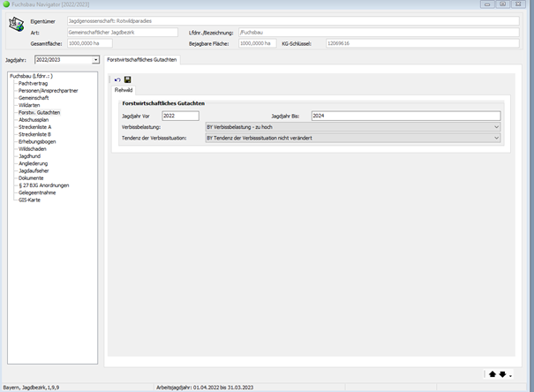Expand Tendenz der Verbisssituation dropdown
534x392 pixels.
coord(496,138)
